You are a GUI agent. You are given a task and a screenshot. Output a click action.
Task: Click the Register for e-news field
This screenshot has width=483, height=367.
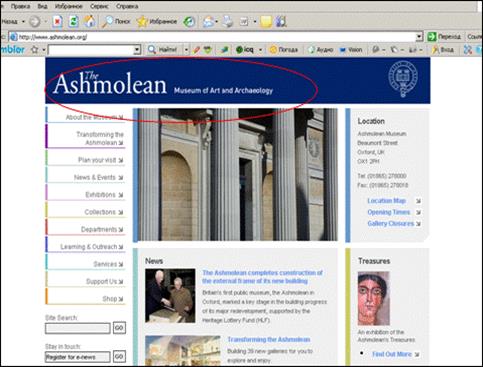coord(78,357)
